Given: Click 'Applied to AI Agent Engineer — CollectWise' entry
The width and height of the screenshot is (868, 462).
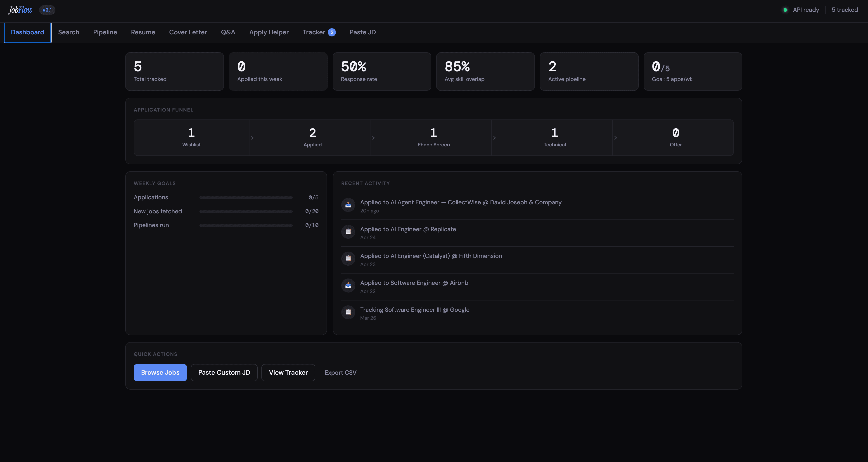Looking at the screenshot, I should coord(537,206).
